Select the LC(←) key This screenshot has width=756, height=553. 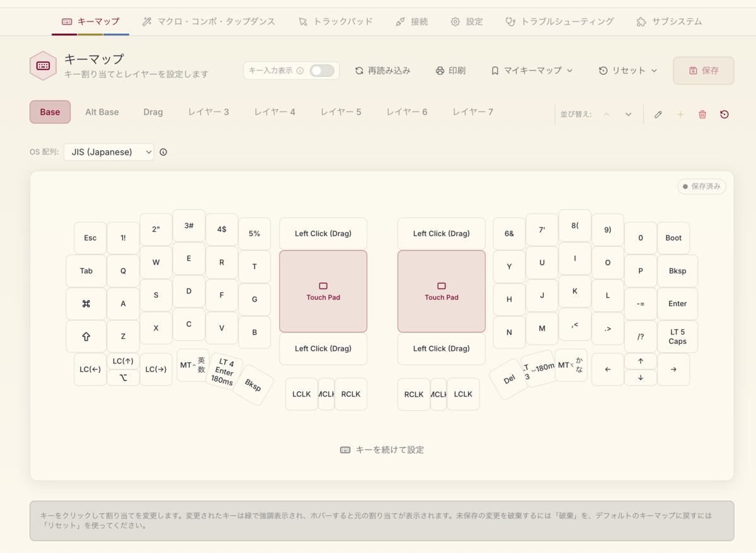tap(90, 369)
